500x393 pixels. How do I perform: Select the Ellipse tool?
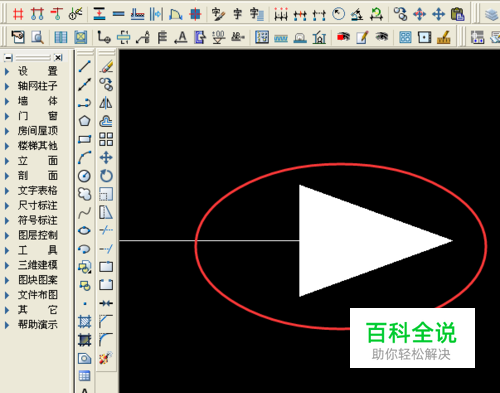click(85, 230)
